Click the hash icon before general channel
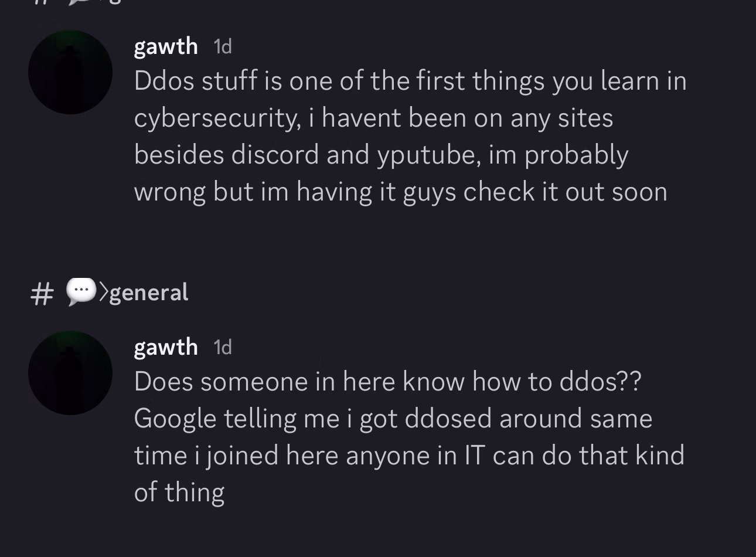The height and width of the screenshot is (557, 756). (x=41, y=293)
